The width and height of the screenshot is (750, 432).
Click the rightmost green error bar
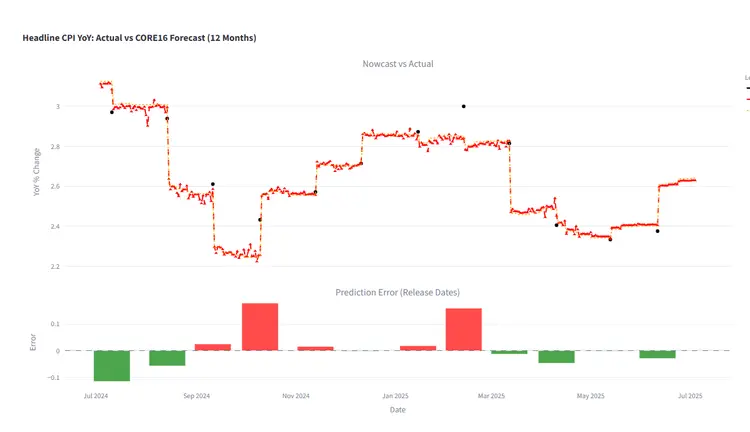(657, 354)
